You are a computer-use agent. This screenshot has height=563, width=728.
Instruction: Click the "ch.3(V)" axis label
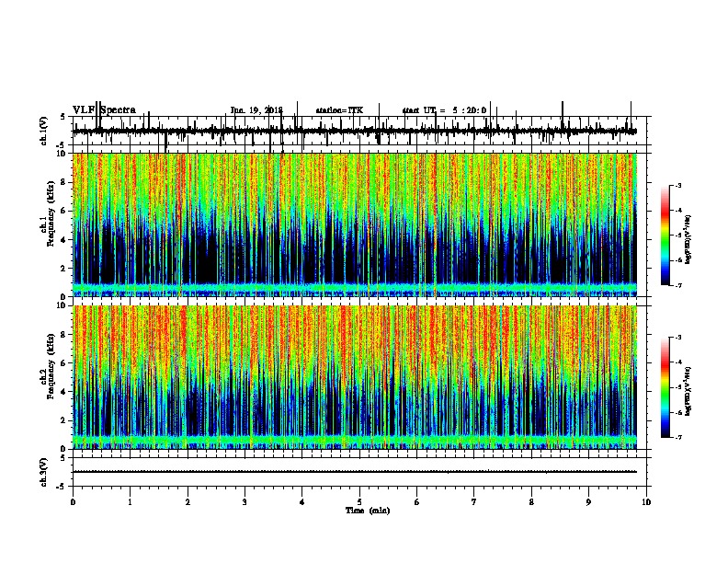(x=44, y=472)
